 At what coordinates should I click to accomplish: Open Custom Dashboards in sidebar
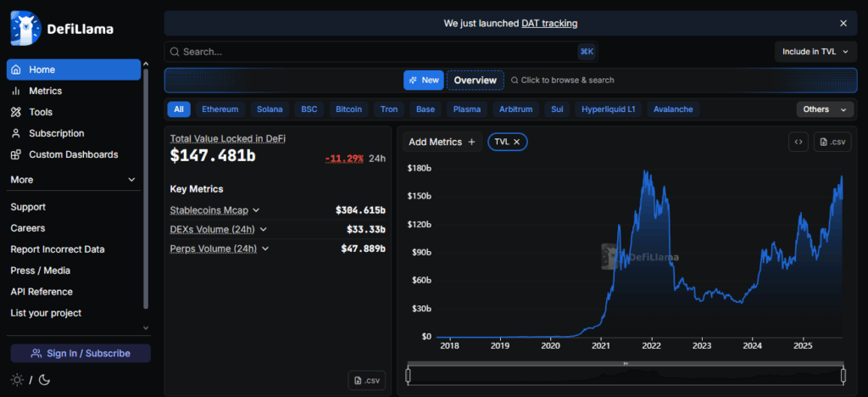[x=73, y=154]
